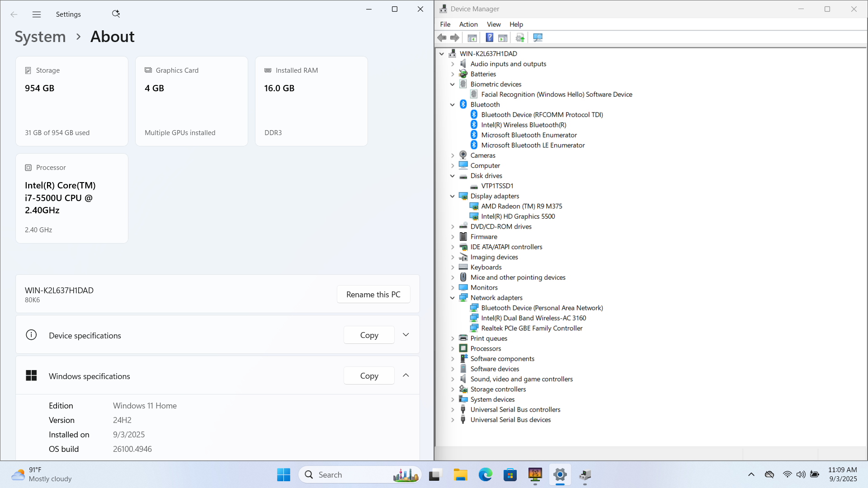Expand Batteries node
Viewport: 868px width, 488px height.
453,74
